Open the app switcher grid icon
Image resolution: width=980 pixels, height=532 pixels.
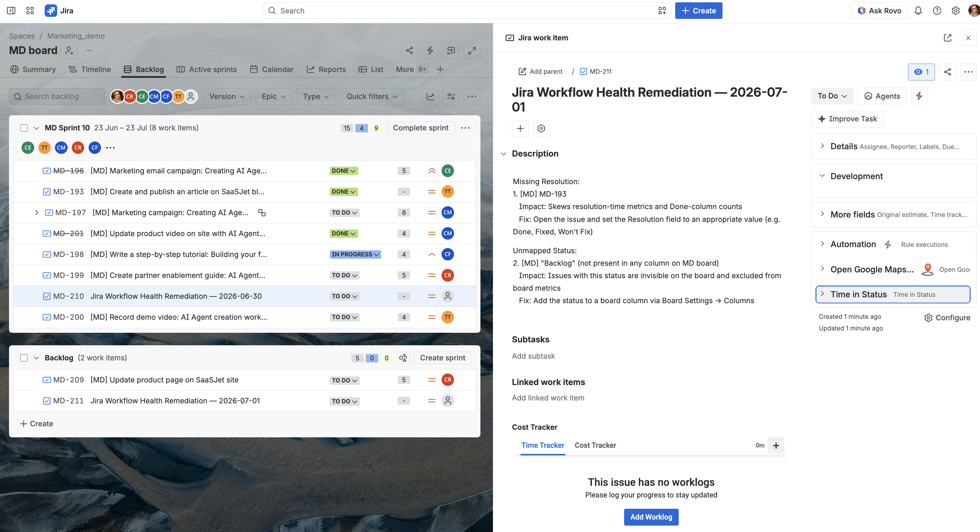[x=30, y=11]
